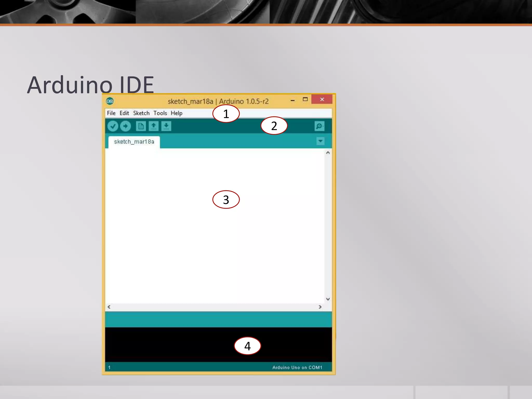Click the horizontal scroll right arrow

[x=320, y=307]
